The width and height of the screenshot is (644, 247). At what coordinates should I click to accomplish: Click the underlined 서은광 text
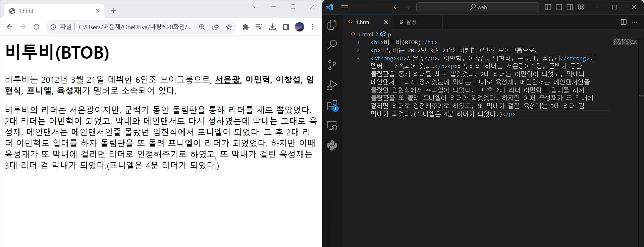pos(227,80)
